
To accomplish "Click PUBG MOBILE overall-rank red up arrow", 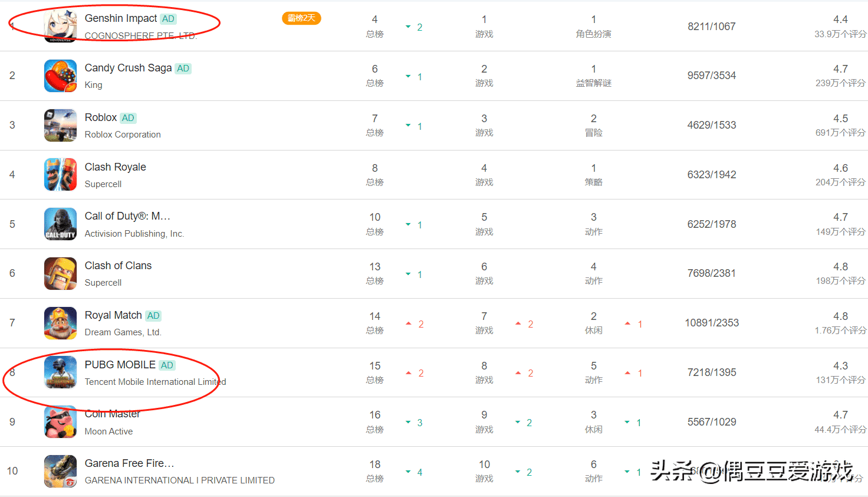I will [408, 373].
